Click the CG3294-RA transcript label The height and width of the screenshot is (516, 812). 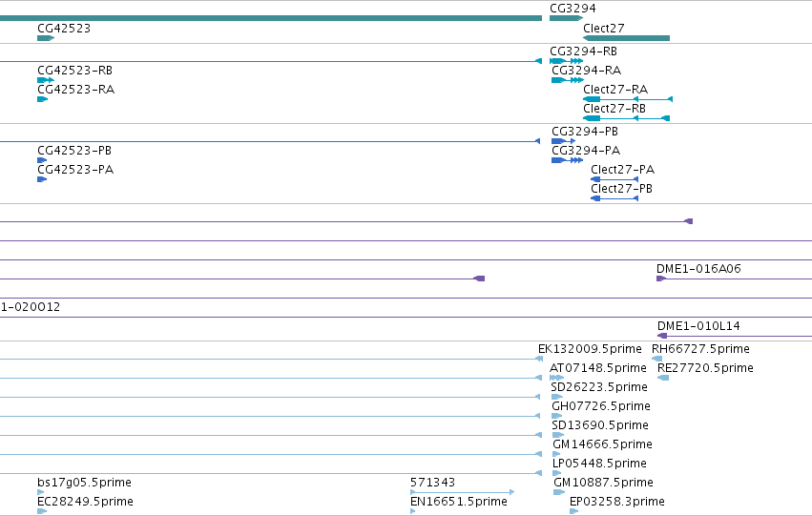(586, 71)
